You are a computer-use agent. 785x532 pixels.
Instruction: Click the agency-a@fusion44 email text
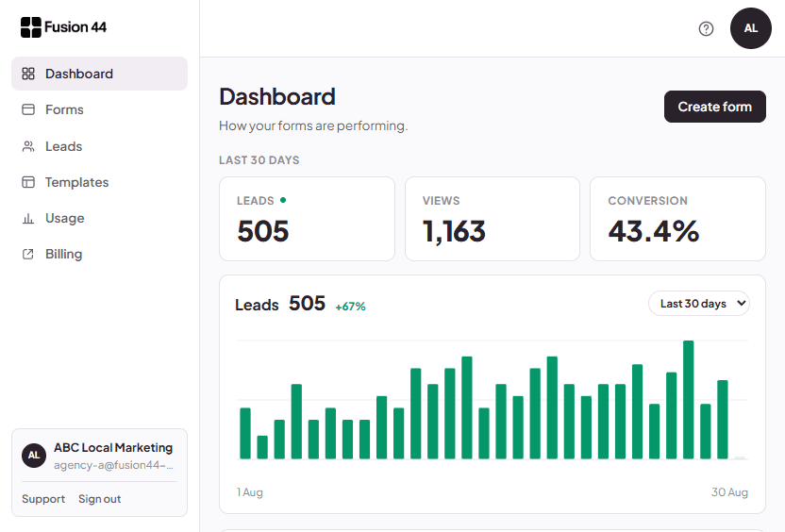click(x=113, y=465)
